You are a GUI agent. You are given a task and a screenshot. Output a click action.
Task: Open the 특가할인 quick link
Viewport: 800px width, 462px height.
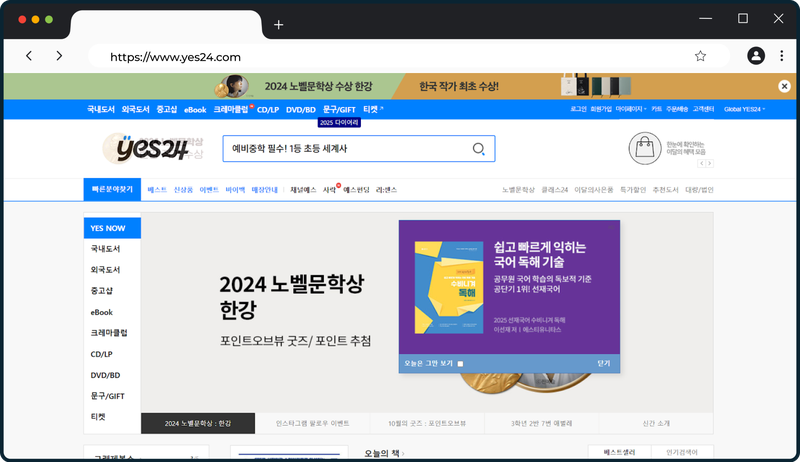point(633,190)
